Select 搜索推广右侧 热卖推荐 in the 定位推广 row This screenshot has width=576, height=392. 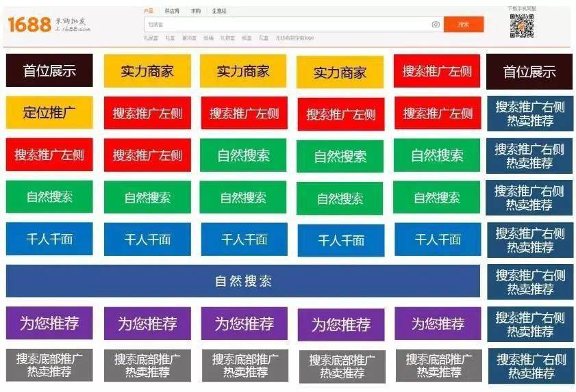[530, 114]
